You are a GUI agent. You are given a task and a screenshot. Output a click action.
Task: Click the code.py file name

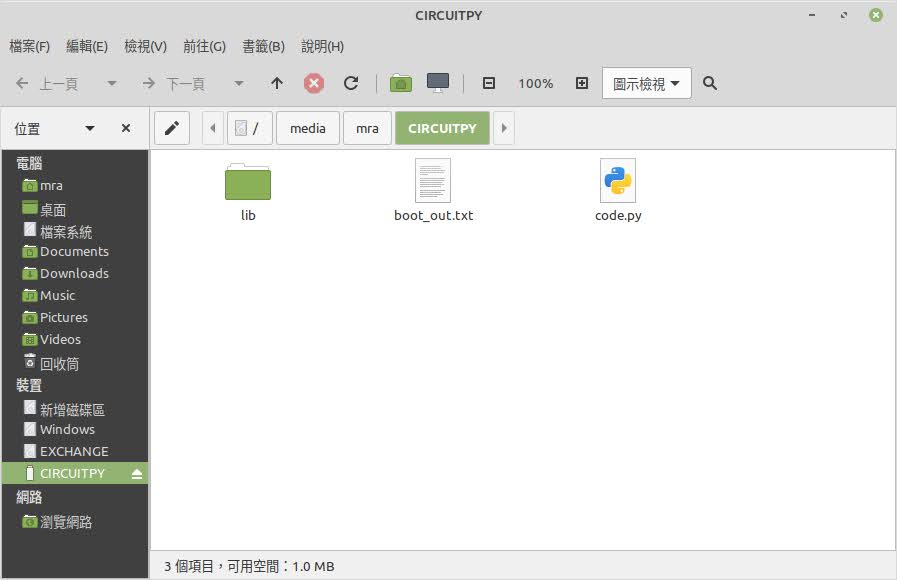(618, 216)
